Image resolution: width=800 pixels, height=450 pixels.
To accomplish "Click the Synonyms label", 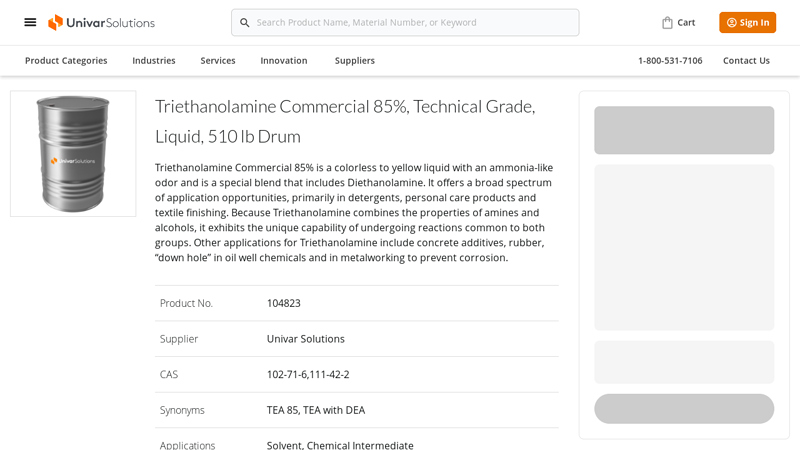I will click(x=182, y=410).
